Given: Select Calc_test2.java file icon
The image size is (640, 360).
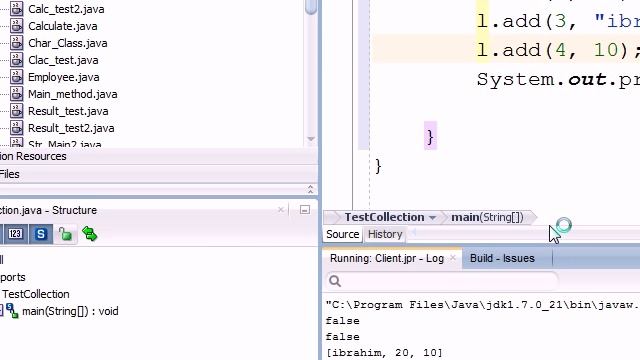Looking at the screenshot, I should coord(16,9).
